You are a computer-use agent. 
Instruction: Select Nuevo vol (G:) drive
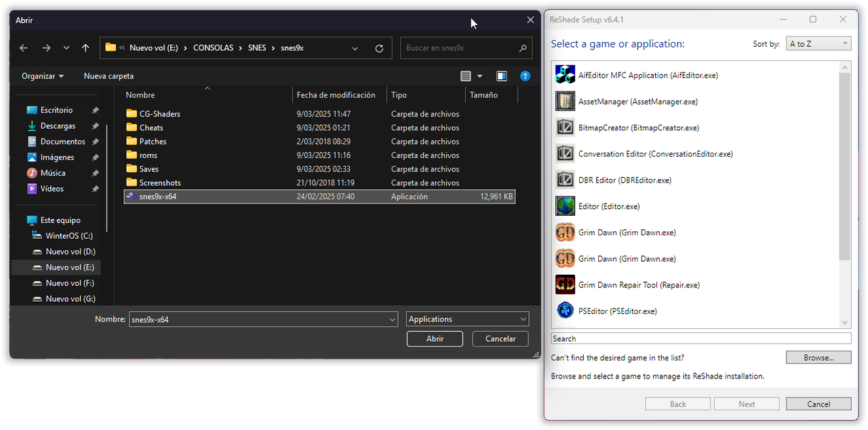71,298
